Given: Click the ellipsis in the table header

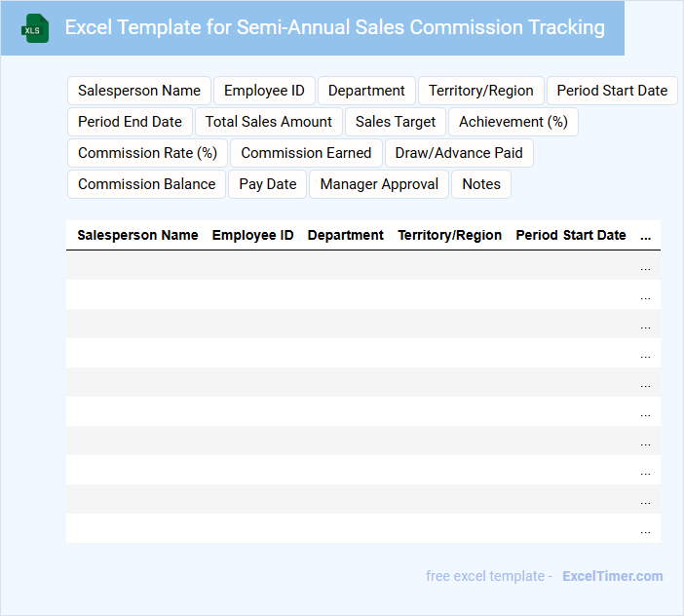Looking at the screenshot, I should [645, 236].
